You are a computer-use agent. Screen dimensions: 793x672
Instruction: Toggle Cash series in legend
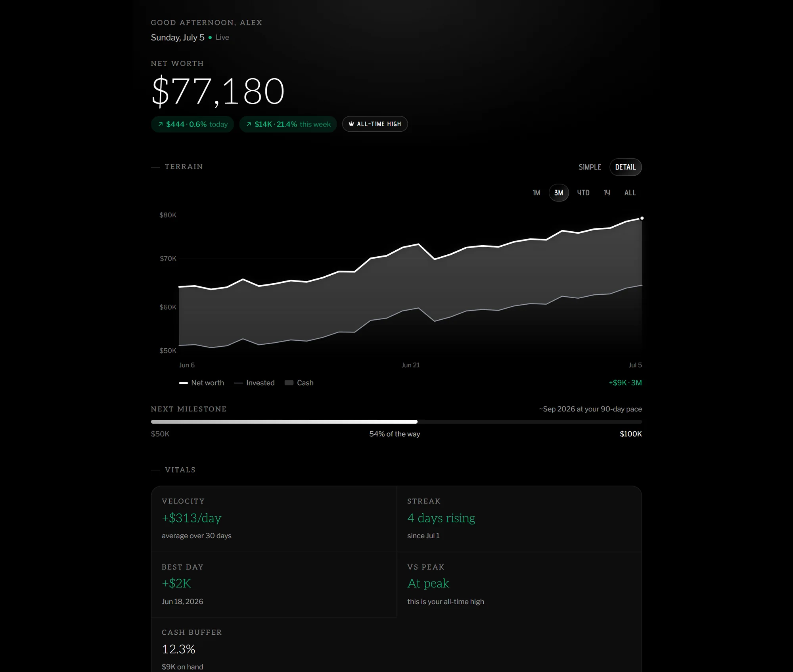(x=299, y=383)
